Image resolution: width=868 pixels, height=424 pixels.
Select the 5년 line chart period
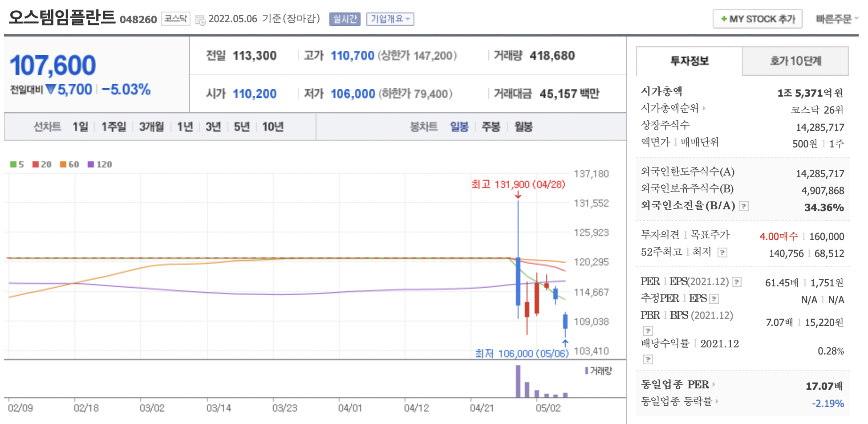coord(242,127)
